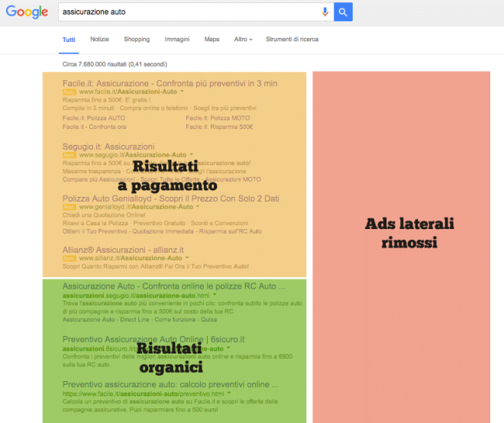Expand arrow next to www.facile.it preventivo.html URL
This screenshot has width=504, height=423.
[x=229, y=392]
